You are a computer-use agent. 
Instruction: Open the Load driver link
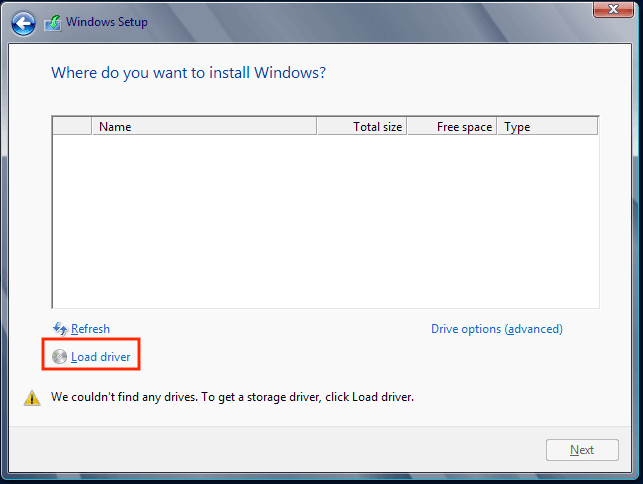(100, 357)
